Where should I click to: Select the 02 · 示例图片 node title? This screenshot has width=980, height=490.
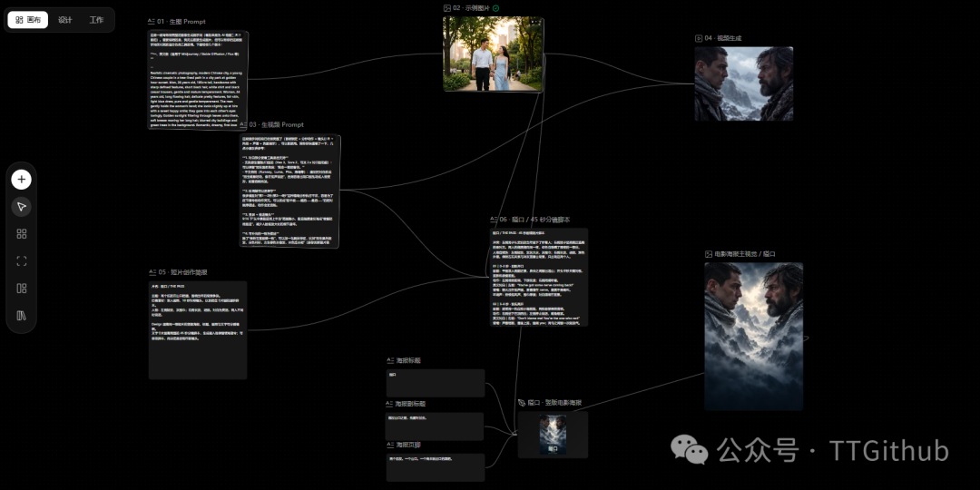pyautogui.click(x=471, y=8)
